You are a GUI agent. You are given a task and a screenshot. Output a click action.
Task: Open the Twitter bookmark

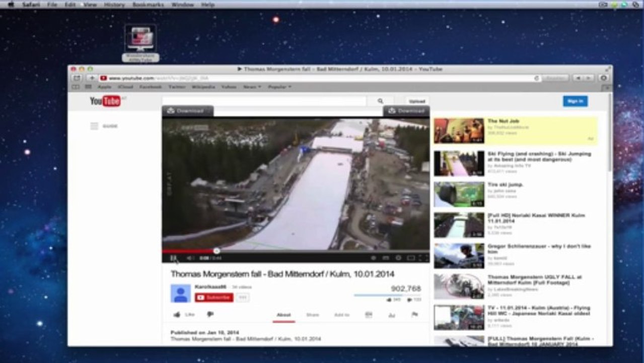point(177,87)
